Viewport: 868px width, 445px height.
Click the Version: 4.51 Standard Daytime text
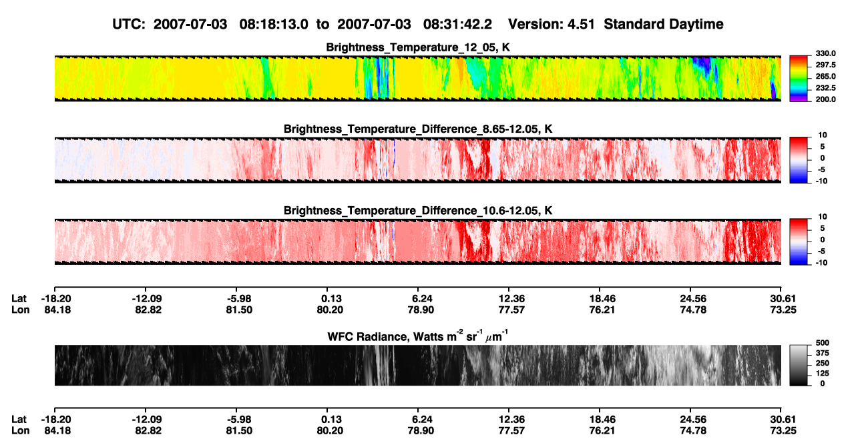(x=616, y=24)
